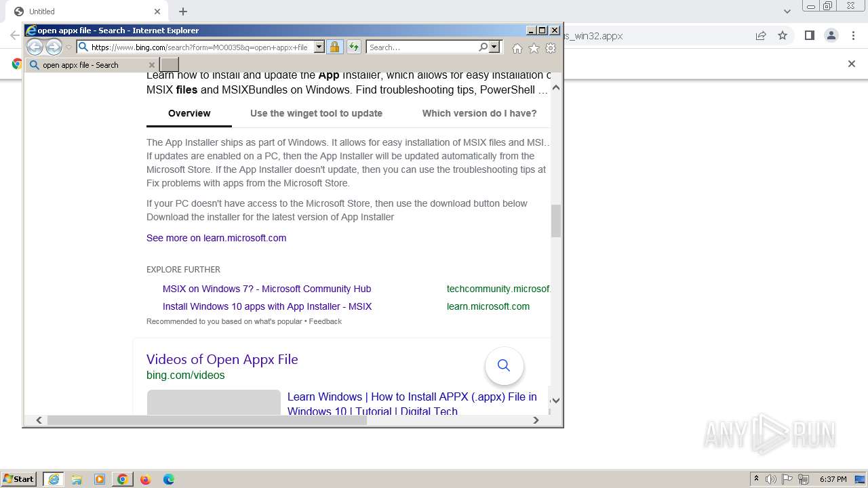Screen dimensions: 868x488
Task: Click the vertical scrollbar thumb in IE
Action: point(556,221)
